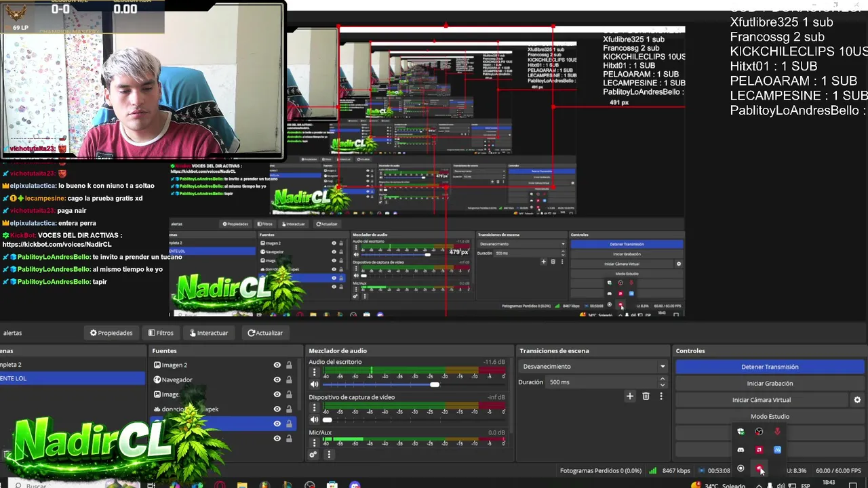The width and height of the screenshot is (868, 488).
Task: Click Actualizar in the source toolbar
Action: point(265,333)
